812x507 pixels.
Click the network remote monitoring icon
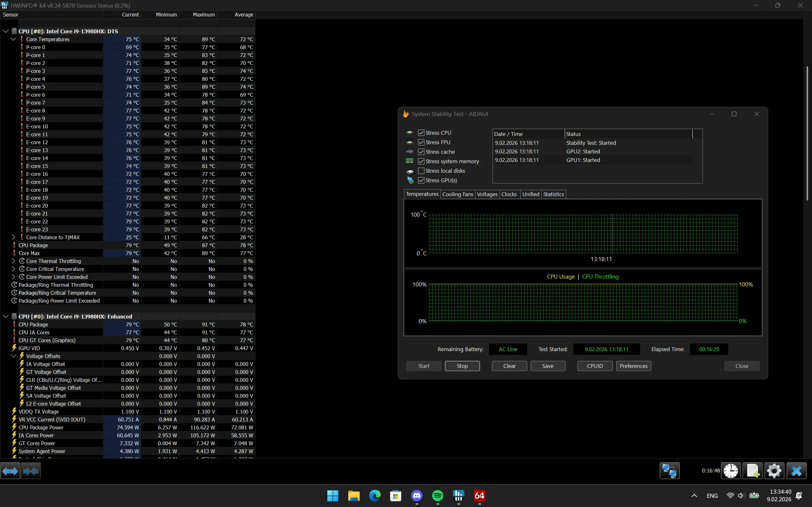(x=669, y=471)
